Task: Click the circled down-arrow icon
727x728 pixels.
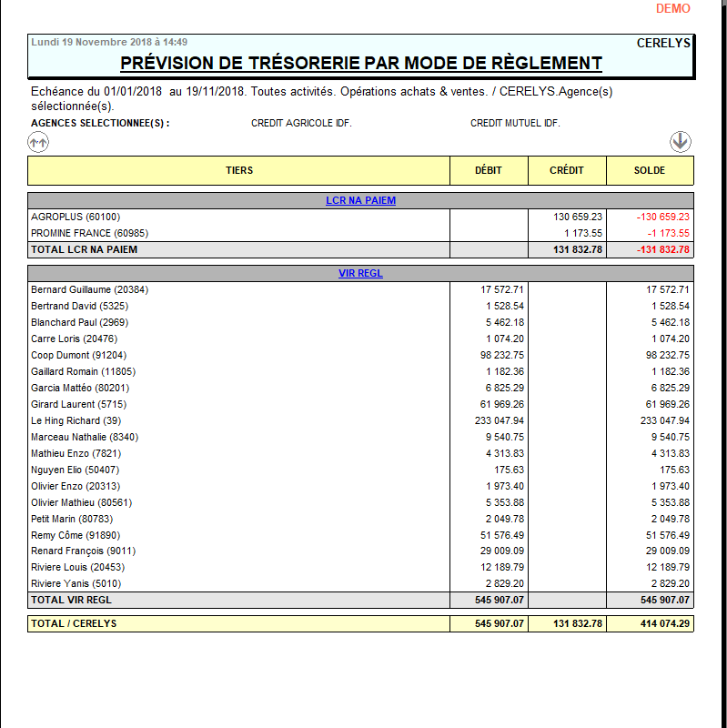Action: (681, 141)
